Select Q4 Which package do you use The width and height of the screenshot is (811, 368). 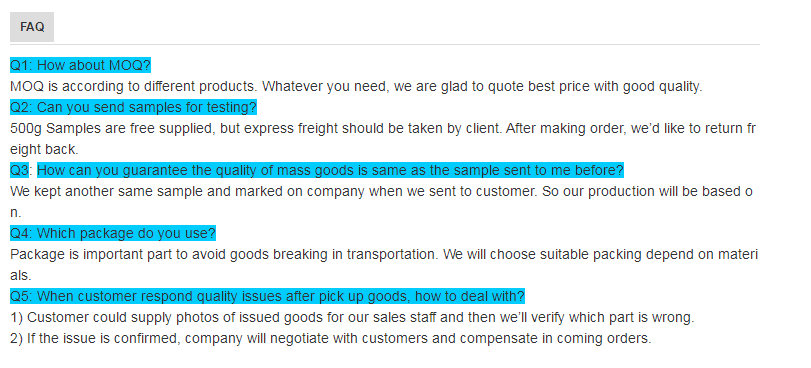(113, 233)
